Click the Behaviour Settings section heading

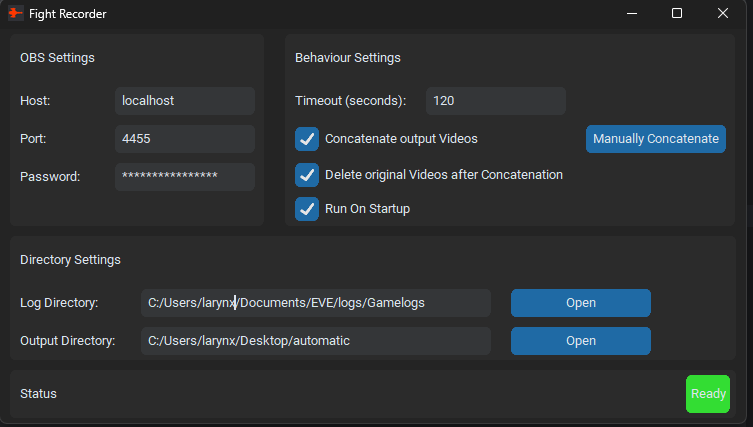348,58
